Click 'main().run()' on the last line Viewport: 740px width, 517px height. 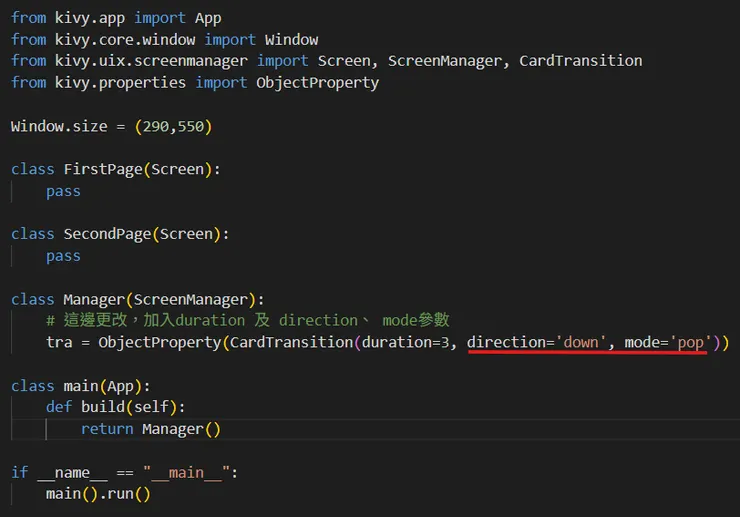pos(98,494)
